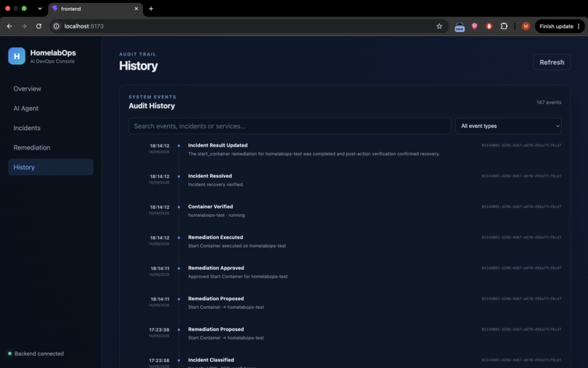Click the HomelabOps H logo icon
This screenshot has height=368, width=588.
tap(17, 56)
